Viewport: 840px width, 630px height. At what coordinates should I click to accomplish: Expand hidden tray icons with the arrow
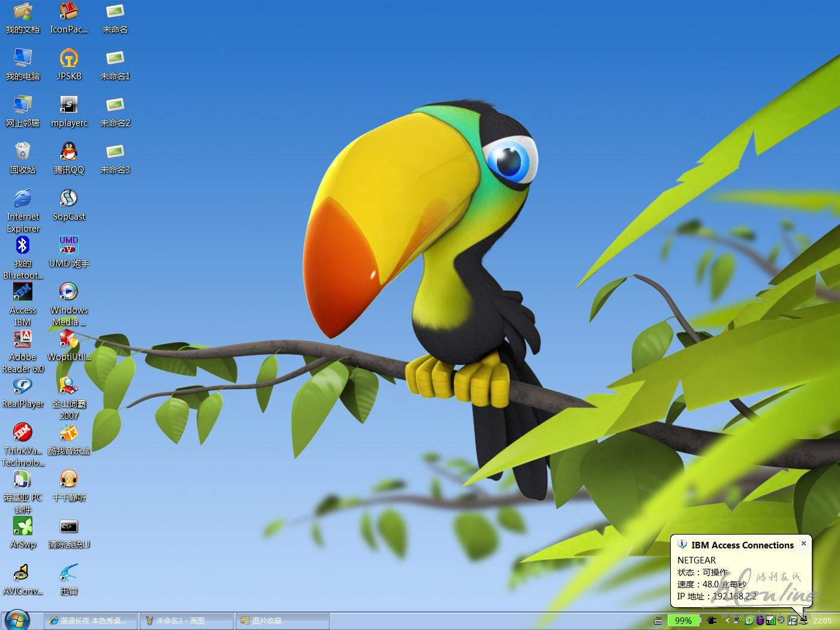pyautogui.click(x=727, y=620)
